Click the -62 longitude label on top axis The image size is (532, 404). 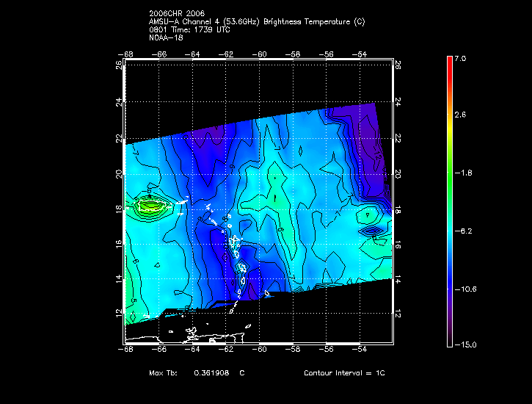tap(225, 54)
